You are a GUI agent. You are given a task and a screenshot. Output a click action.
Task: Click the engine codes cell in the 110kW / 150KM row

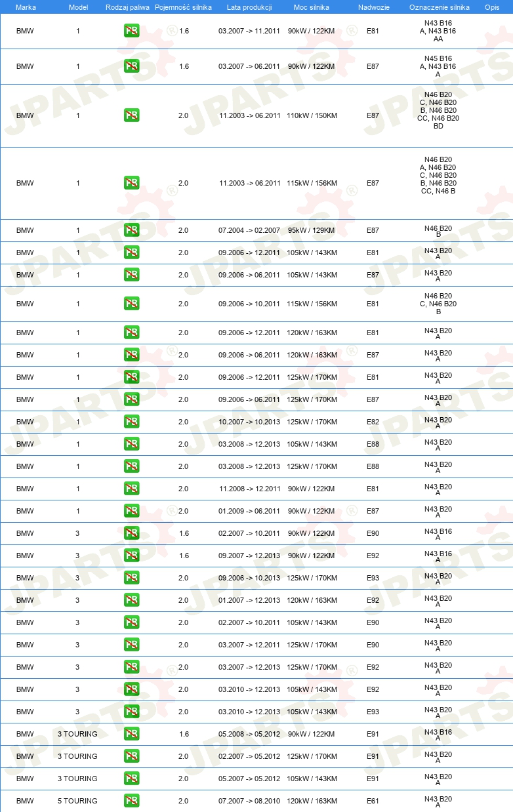pyautogui.click(x=438, y=110)
